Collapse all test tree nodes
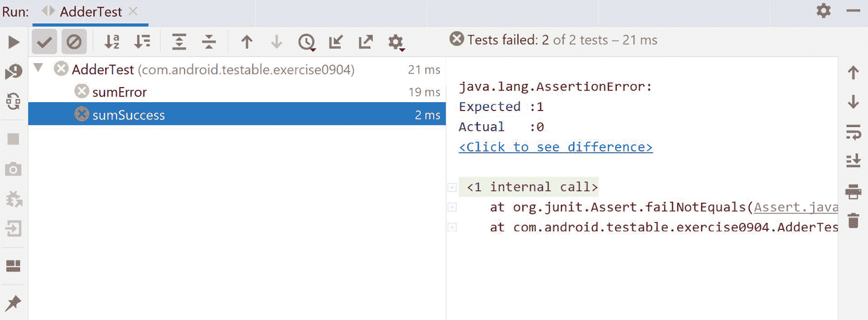Image resolution: width=868 pixels, height=320 pixels. pos(209,42)
